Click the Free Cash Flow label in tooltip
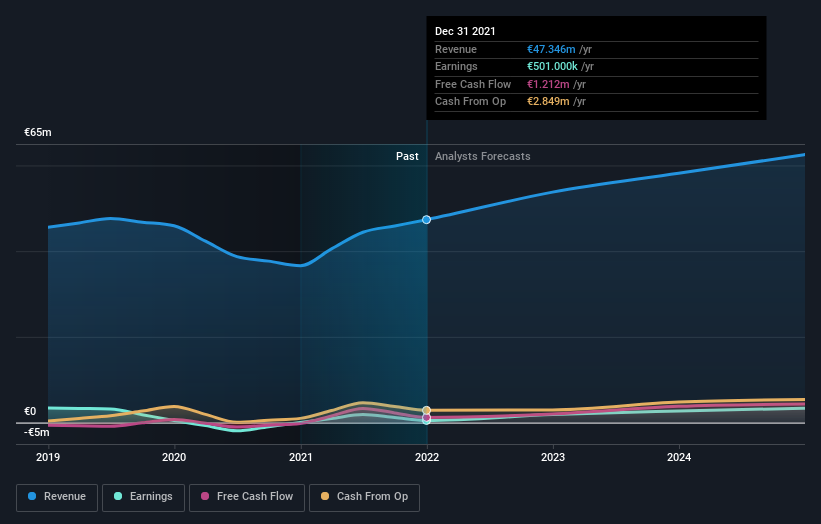Screen dimensions: 821x524 473,84
